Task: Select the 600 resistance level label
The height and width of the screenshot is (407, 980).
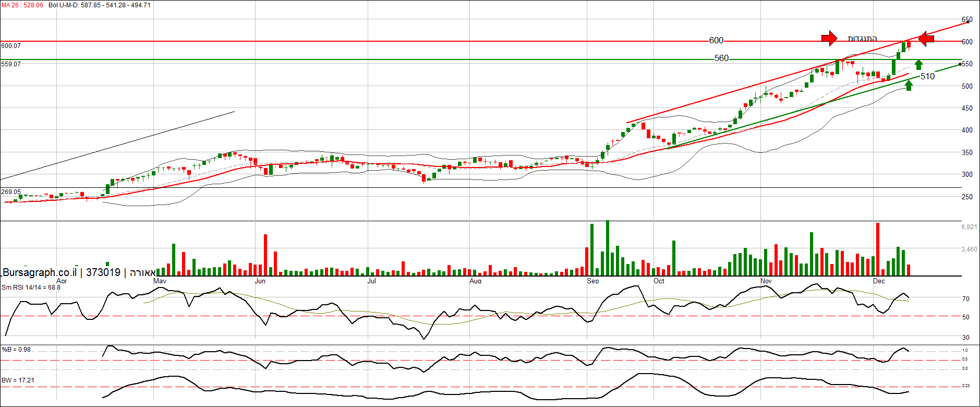Action: [x=716, y=41]
